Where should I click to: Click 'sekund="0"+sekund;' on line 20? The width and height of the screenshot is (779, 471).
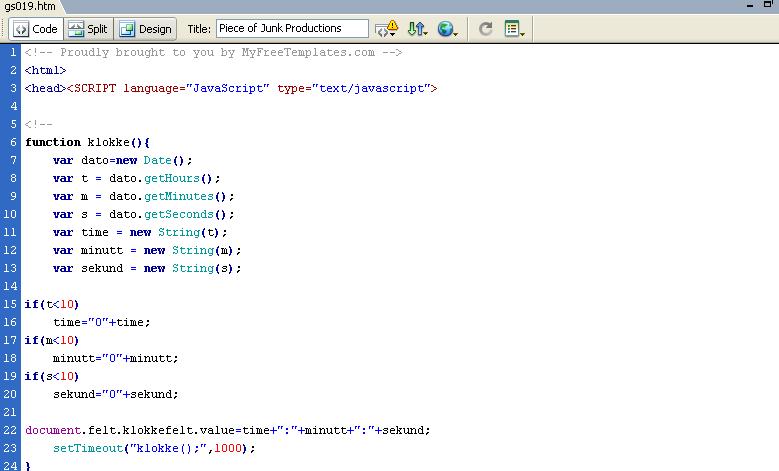click(115, 394)
